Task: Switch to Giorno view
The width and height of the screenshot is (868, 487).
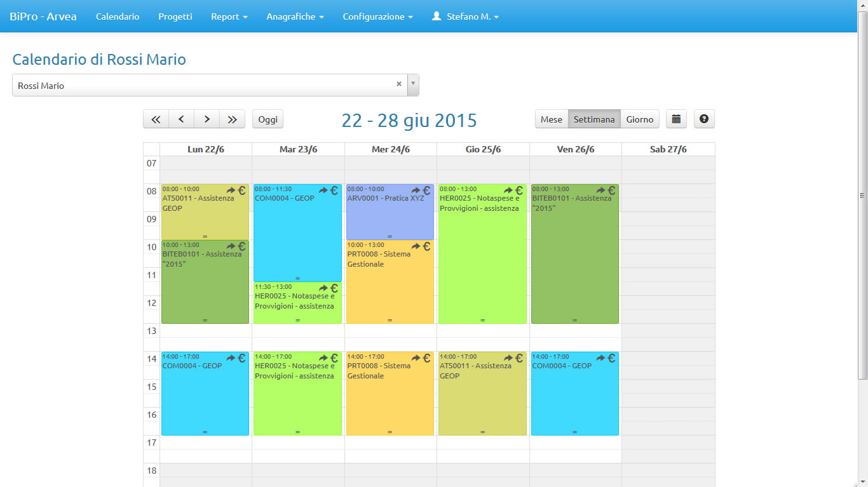Action: coord(639,119)
